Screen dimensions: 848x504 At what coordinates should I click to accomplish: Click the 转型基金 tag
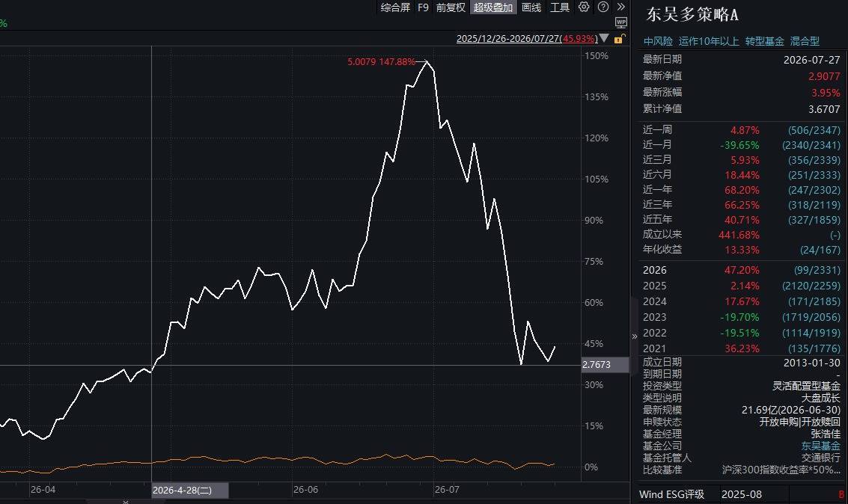[765, 41]
